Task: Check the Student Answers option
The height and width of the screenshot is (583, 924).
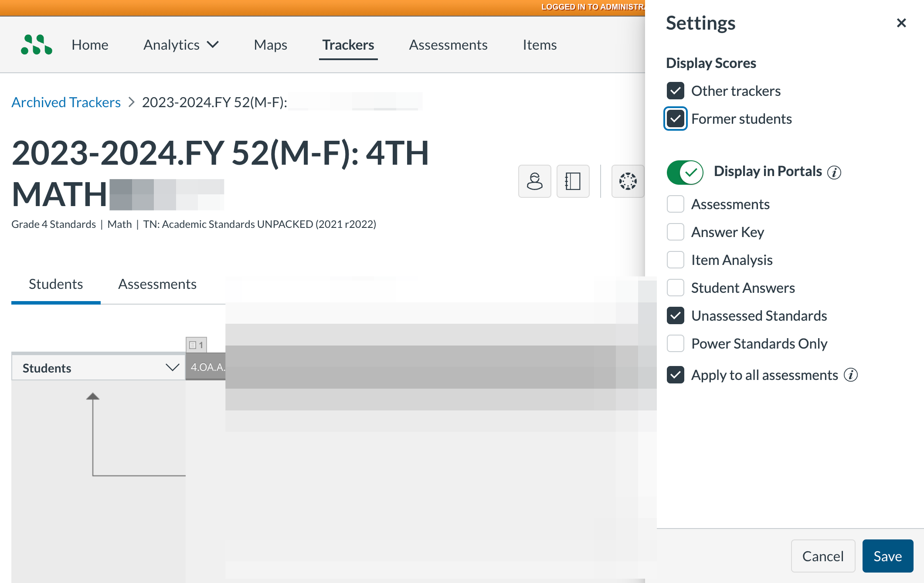Action: point(675,288)
